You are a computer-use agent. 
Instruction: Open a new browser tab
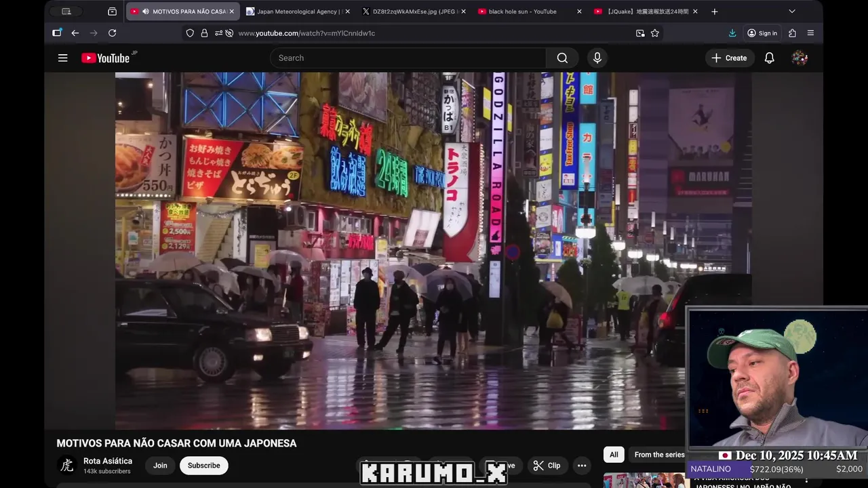715,12
